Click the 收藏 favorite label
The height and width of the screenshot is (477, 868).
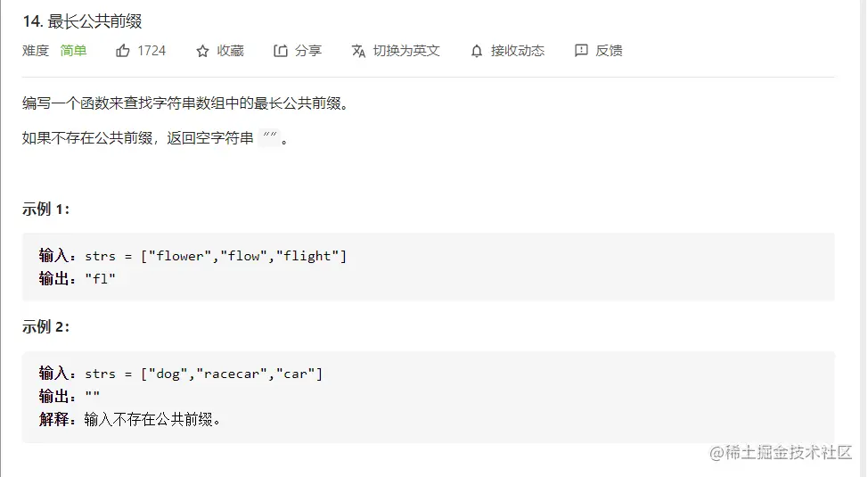pos(230,51)
